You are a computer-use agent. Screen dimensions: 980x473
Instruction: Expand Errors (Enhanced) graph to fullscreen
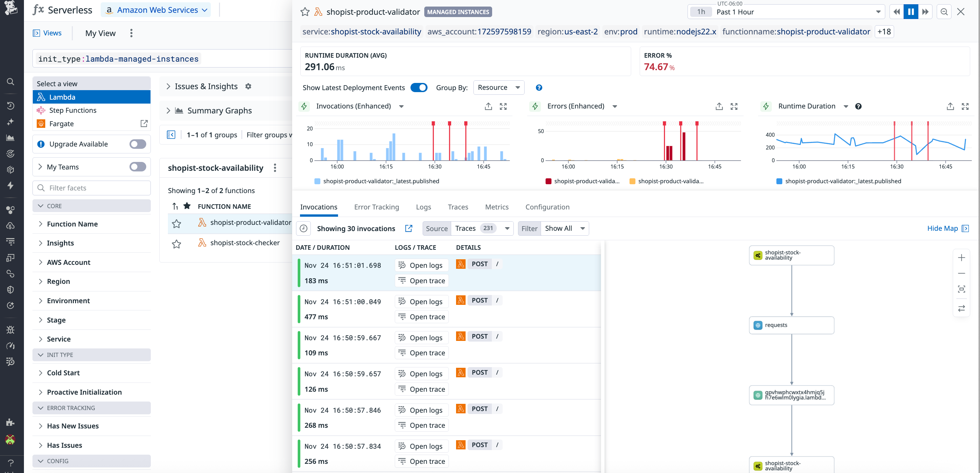[x=734, y=107]
